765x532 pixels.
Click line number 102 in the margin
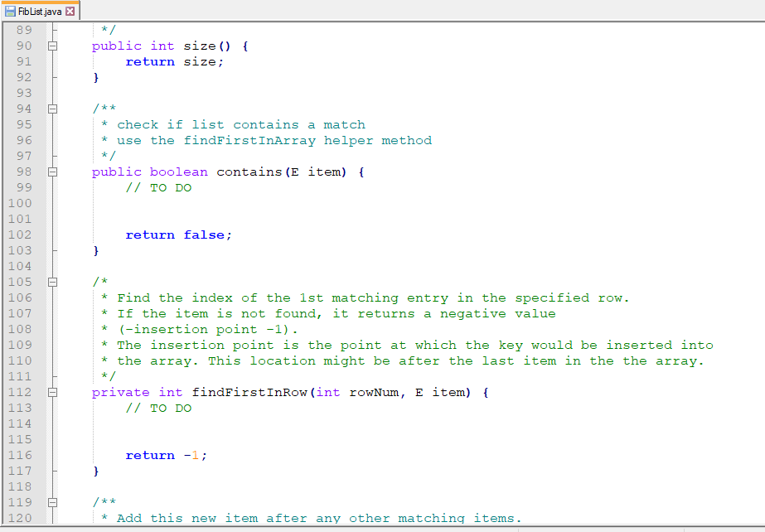[20, 235]
